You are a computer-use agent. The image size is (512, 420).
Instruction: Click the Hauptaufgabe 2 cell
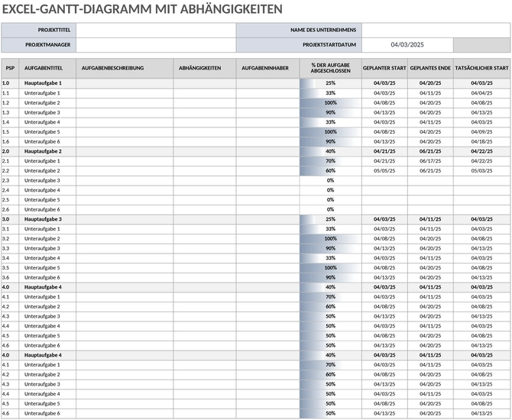(x=47, y=151)
